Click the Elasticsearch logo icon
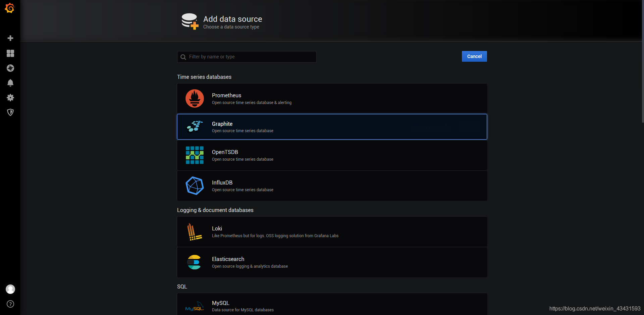 coord(194,262)
